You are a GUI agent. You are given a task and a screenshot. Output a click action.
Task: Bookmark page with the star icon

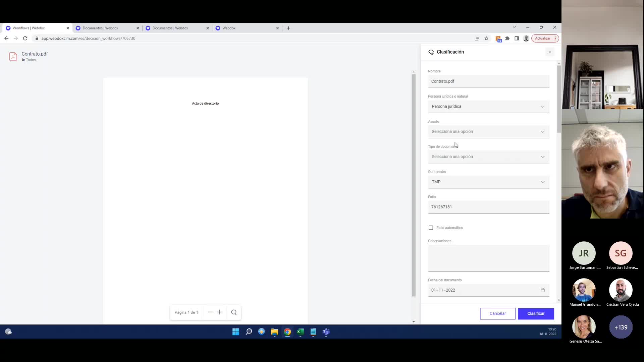coord(486,38)
